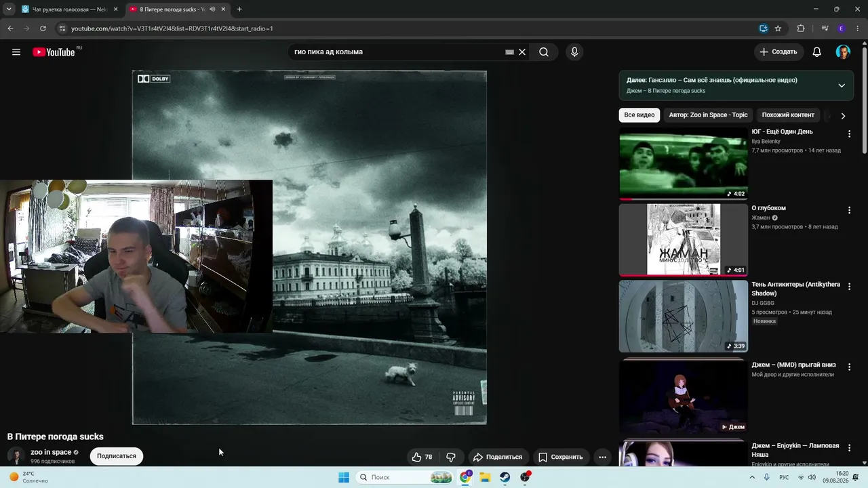Viewport: 868px width, 488px height.
Task: Open the zoo in space channel link
Action: coord(51,452)
